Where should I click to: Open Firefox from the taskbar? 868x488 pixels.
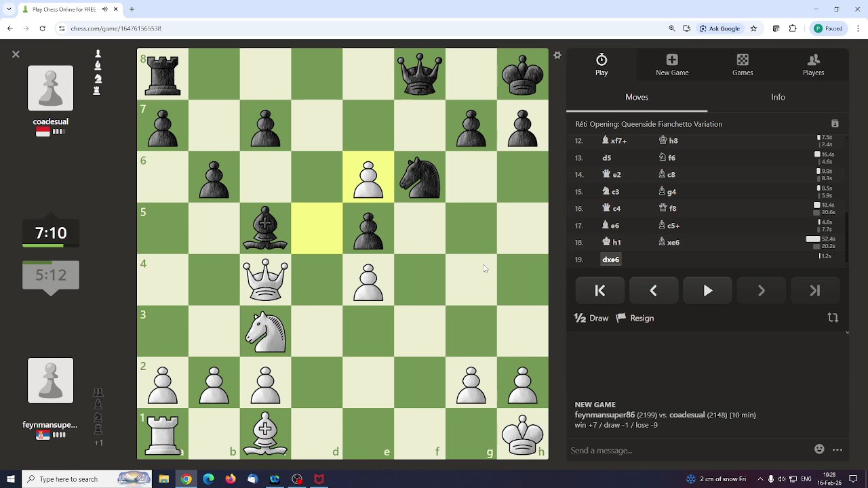point(231,479)
